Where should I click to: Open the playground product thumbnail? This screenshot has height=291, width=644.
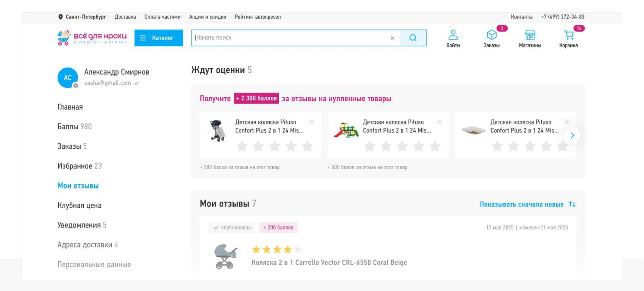coord(346,131)
